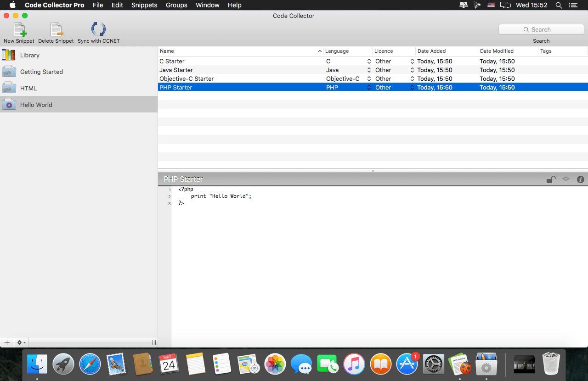The image size is (588, 381).
Task: Place cursor in the print "Hello World" line
Action: 221,196
